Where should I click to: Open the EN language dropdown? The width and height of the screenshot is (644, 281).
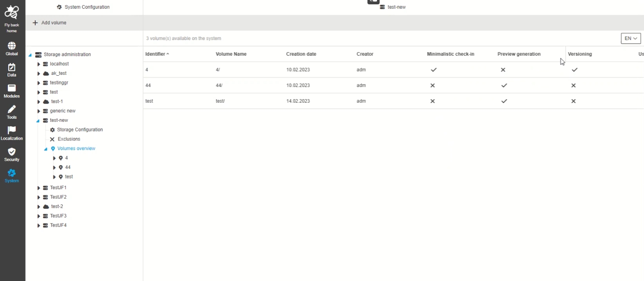coord(631,38)
